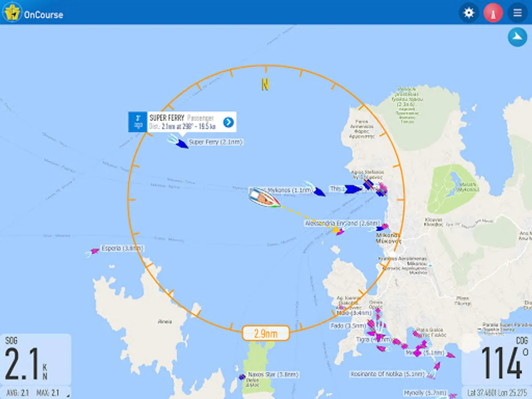Tap the SOG 2.1 kn speed panel
The height and width of the screenshot is (399, 532).
[x=35, y=360]
